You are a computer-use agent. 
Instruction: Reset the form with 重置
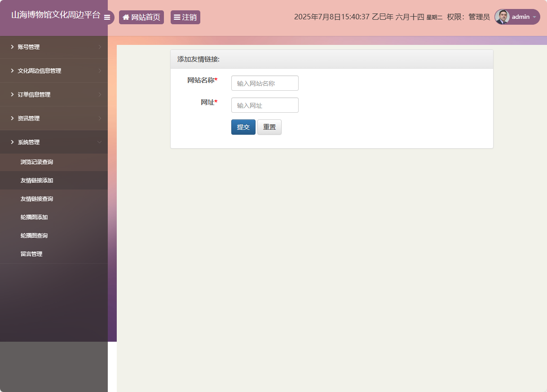click(269, 127)
